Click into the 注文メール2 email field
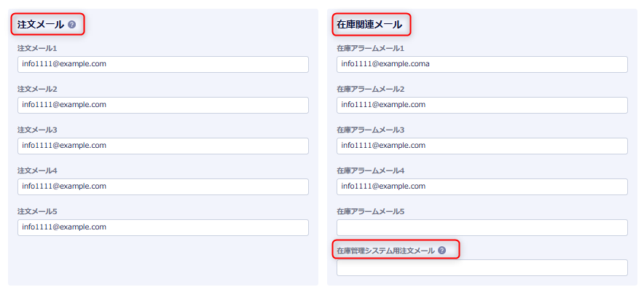The width and height of the screenshot is (644, 295). coord(163,105)
